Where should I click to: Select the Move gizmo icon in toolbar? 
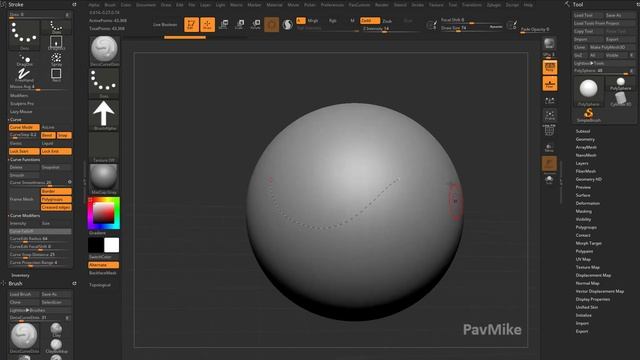coord(224,24)
